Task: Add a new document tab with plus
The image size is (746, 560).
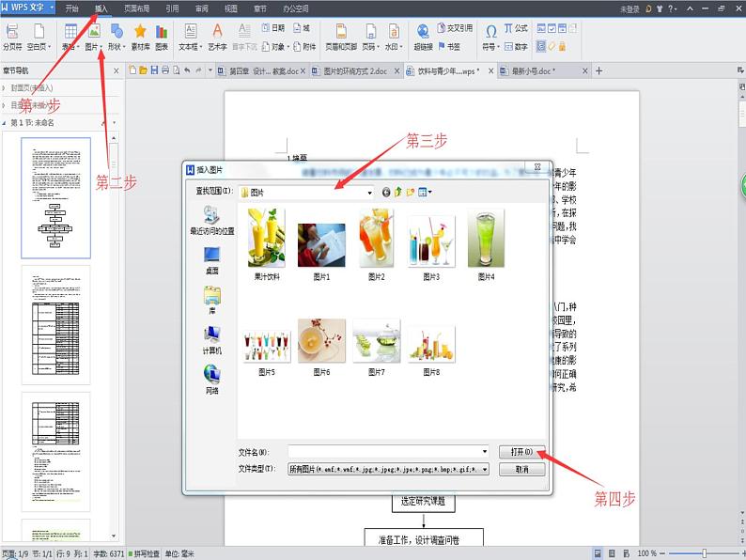Action: click(599, 70)
